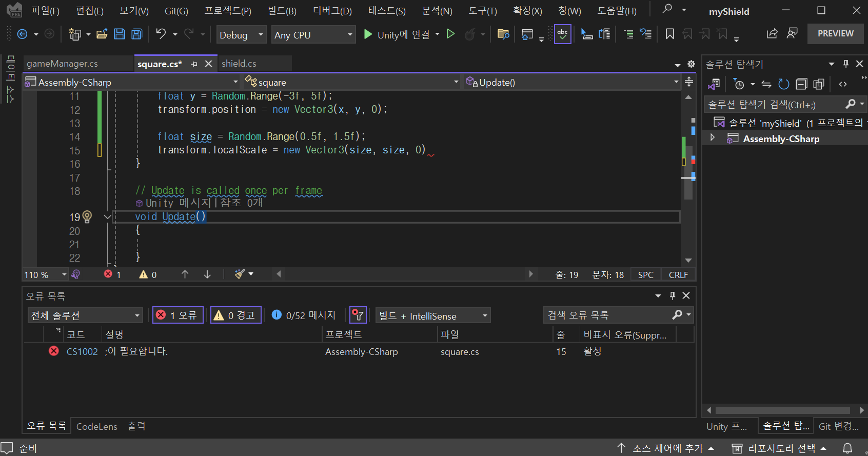Open the 빌드(B) menu
This screenshot has height=456, width=868.
coord(282,11)
